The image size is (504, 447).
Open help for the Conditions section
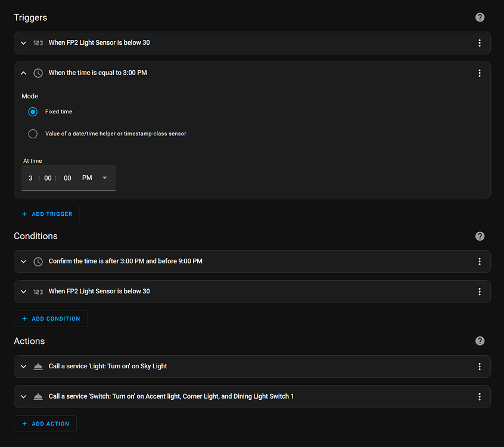pyautogui.click(x=480, y=236)
